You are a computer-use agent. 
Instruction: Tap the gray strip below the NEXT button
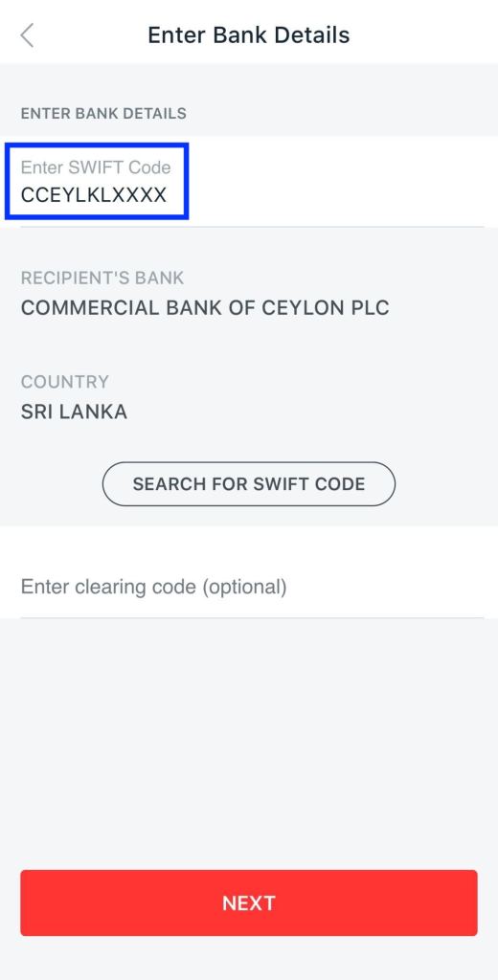click(249, 959)
